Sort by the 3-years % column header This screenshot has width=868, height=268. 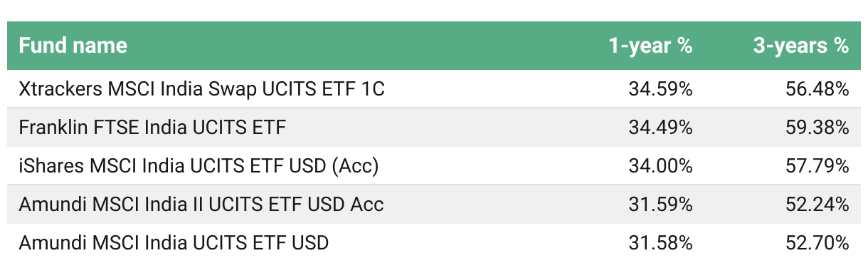point(801,46)
